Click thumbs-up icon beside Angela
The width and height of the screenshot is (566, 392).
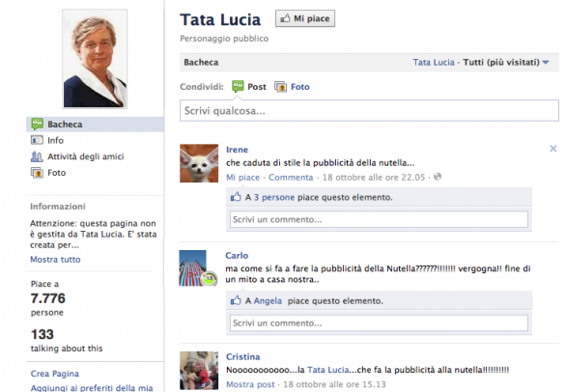(236, 300)
